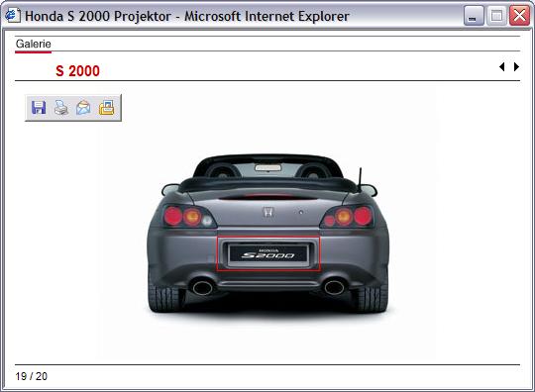Print the picture using the printer icon
Image resolution: width=535 pixels, height=392 pixels.
coord(61,108)
